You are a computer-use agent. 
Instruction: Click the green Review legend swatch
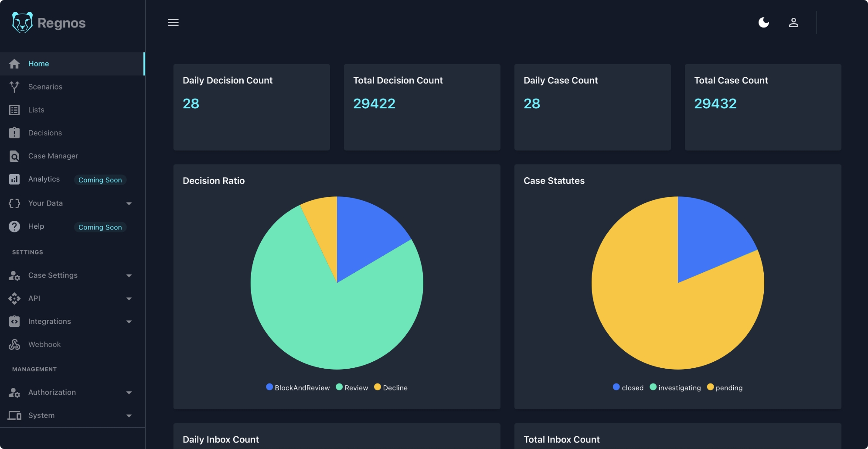(339, 387)
